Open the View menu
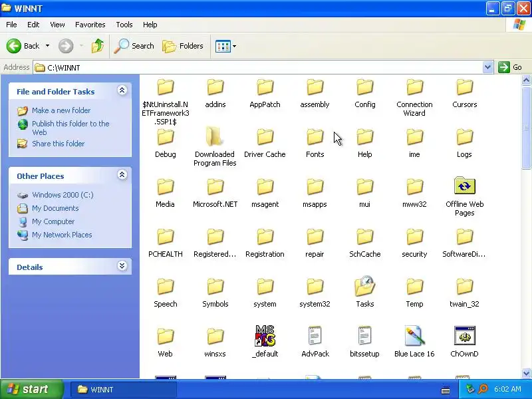The image size is (532, 399). (57, 25)
